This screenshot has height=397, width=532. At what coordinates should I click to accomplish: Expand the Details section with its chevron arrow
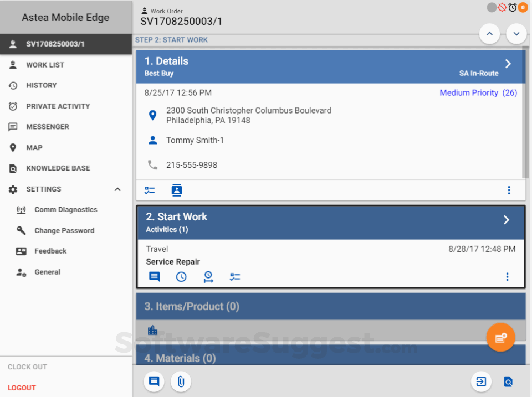tap(508, 63)
